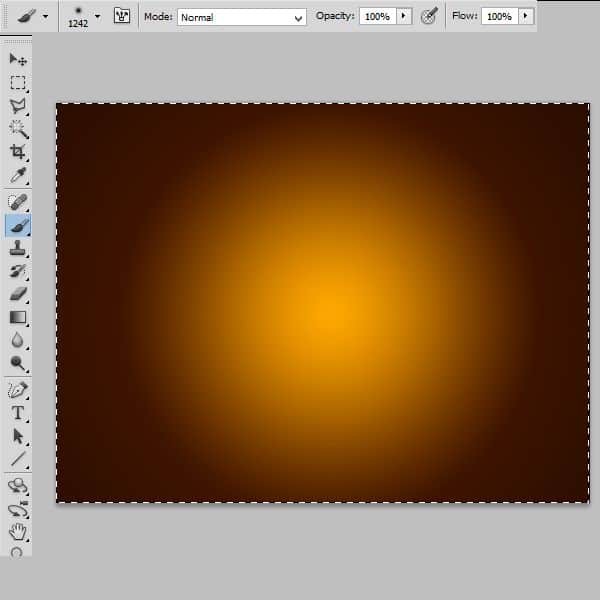600x600 pixels.
Task: Select the Line tool
Action: tap(18, 459)
